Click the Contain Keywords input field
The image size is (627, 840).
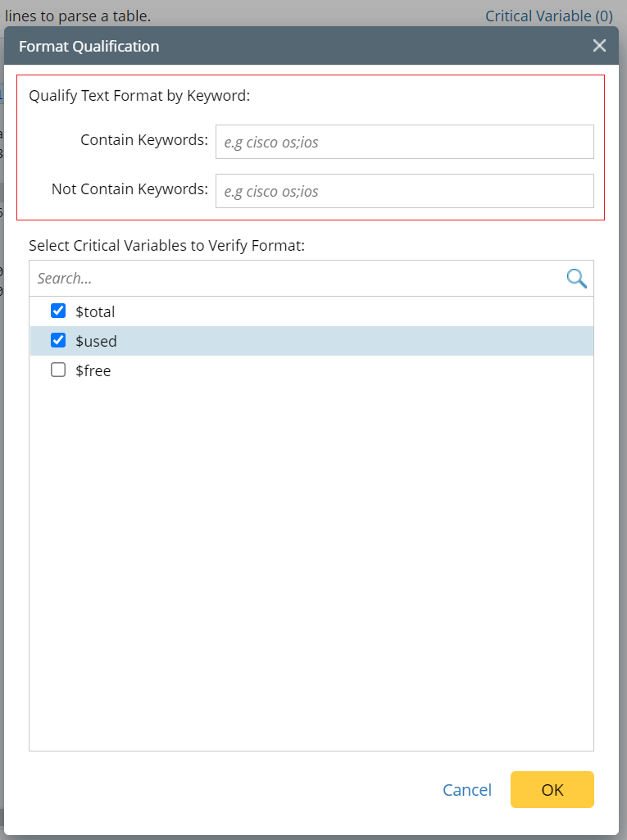pos(405,141)
